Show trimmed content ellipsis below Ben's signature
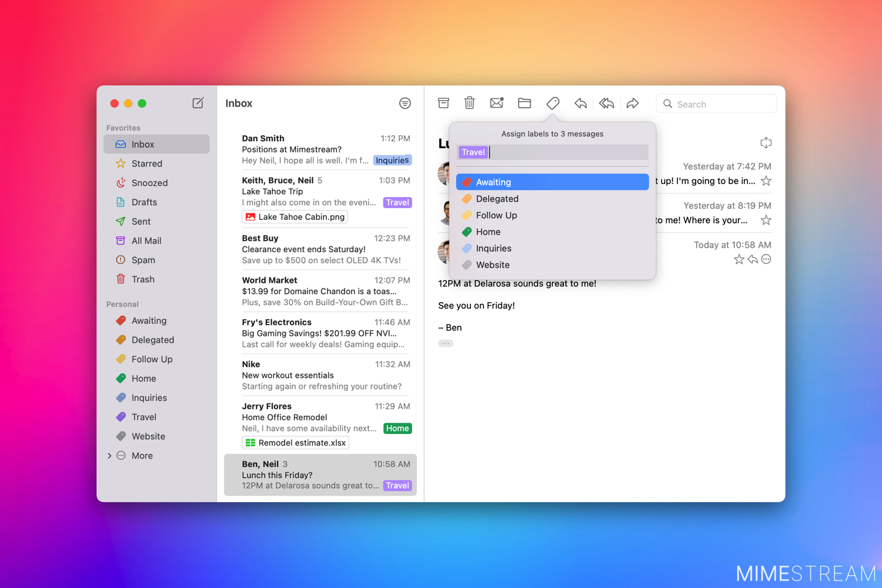Viewport: 882px width, 588px height. [x=446, y=343]
